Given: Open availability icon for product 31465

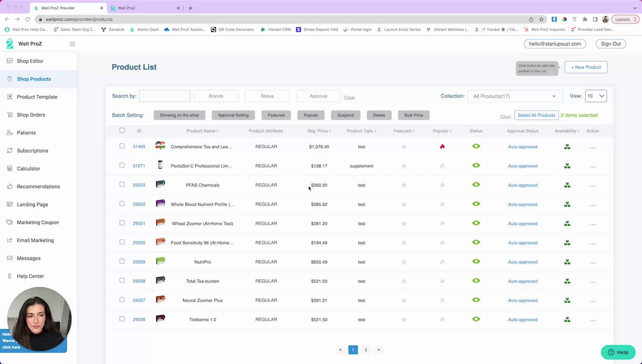Looking at the screenshot, I should point(567,147).
